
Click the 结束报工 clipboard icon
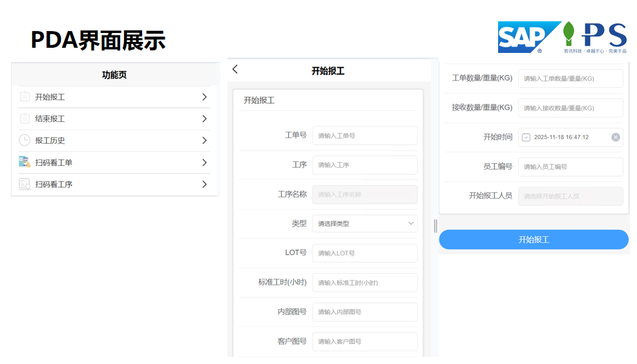[25, 119]
